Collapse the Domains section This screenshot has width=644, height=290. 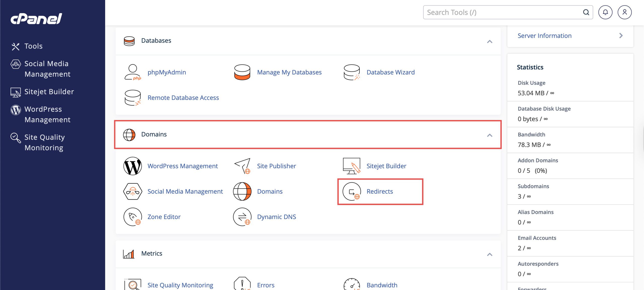490,135
